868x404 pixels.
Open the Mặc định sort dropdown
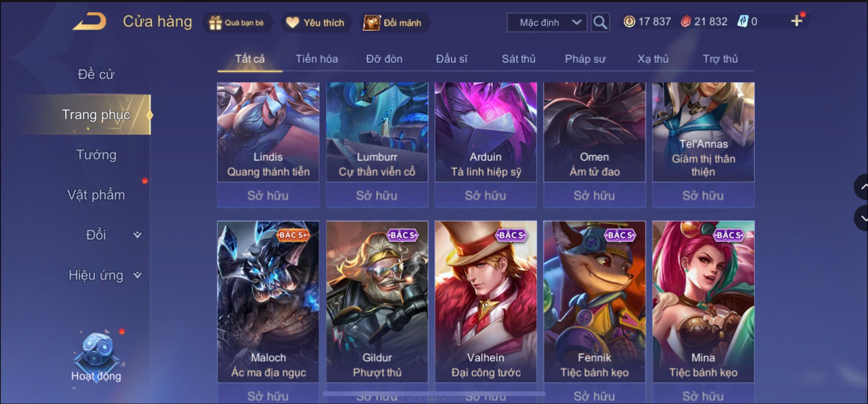[x=547, y=22]
